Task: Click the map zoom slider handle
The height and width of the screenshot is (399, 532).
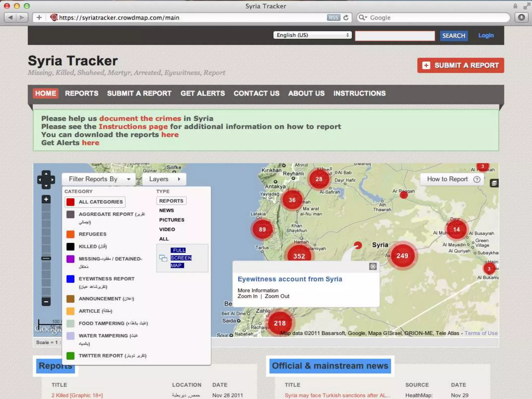Action: tap(46, 258)
